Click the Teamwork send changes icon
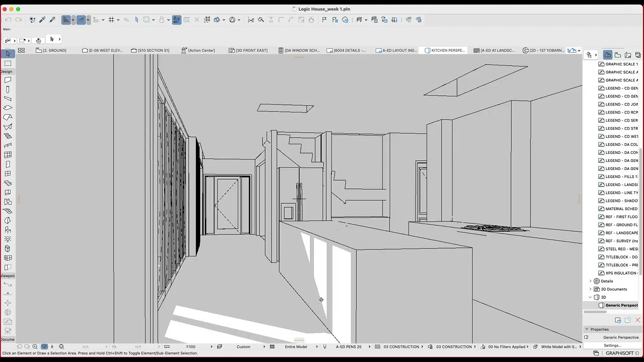 pyautogui.click(x=409, y=20)
